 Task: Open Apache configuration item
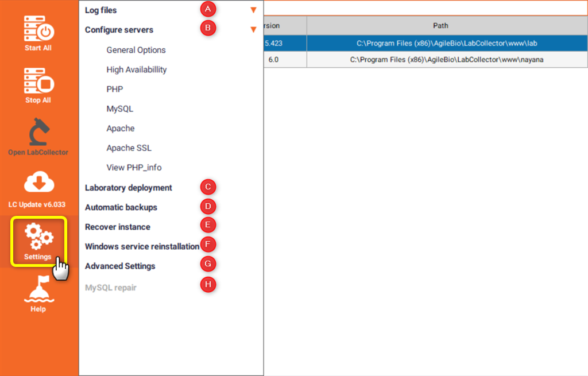121,128
